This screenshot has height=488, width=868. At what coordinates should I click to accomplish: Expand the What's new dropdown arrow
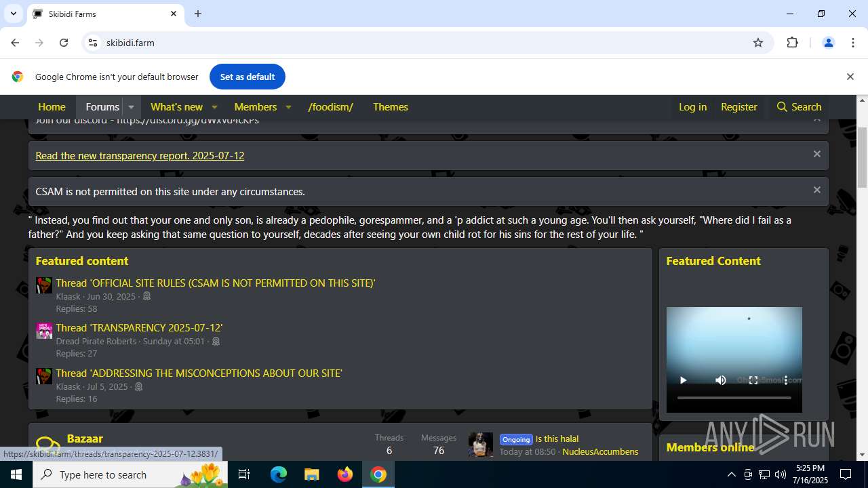click(x=214, y=107)
